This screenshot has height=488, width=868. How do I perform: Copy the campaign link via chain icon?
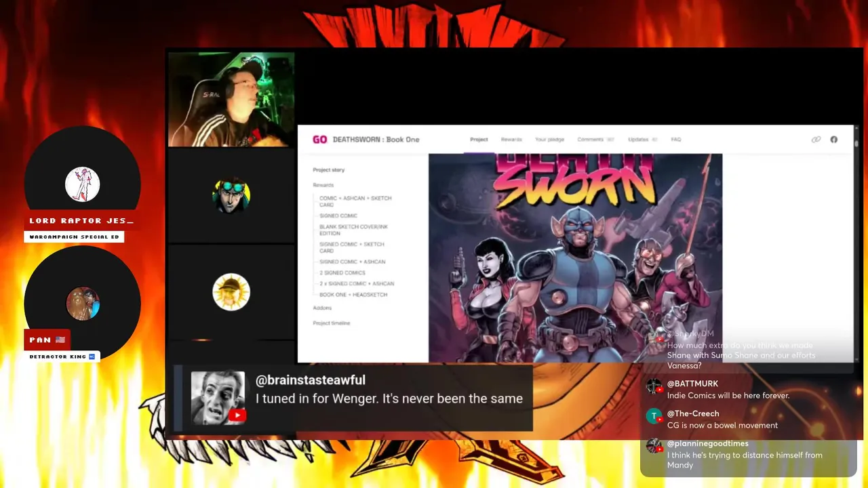816,140
